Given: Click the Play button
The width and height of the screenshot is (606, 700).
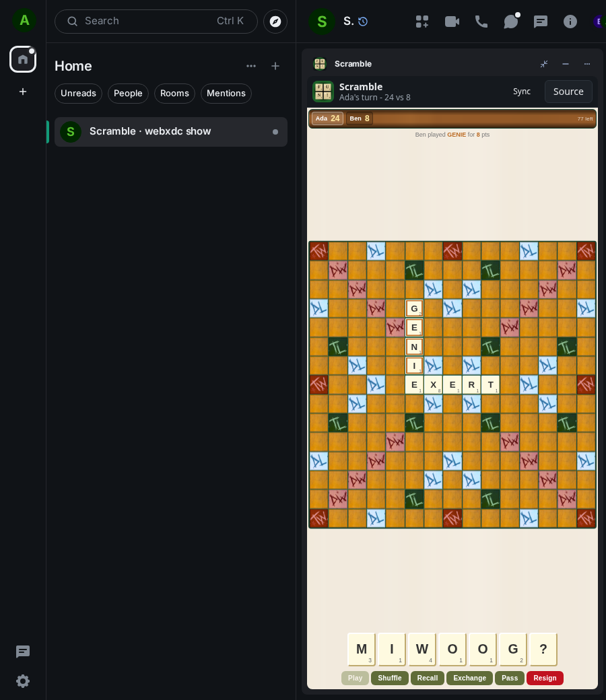Looking at the screenshot, I should coord(355,678).
